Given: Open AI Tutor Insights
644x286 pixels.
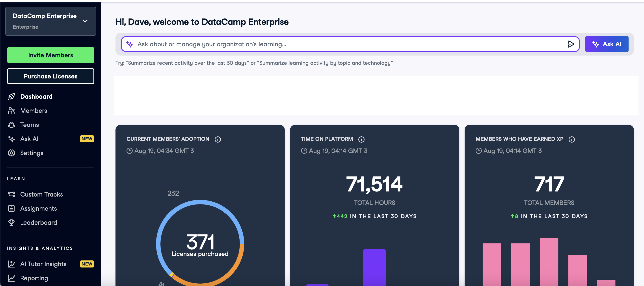Looking at the screenshot, I should [x=43, y=264].
